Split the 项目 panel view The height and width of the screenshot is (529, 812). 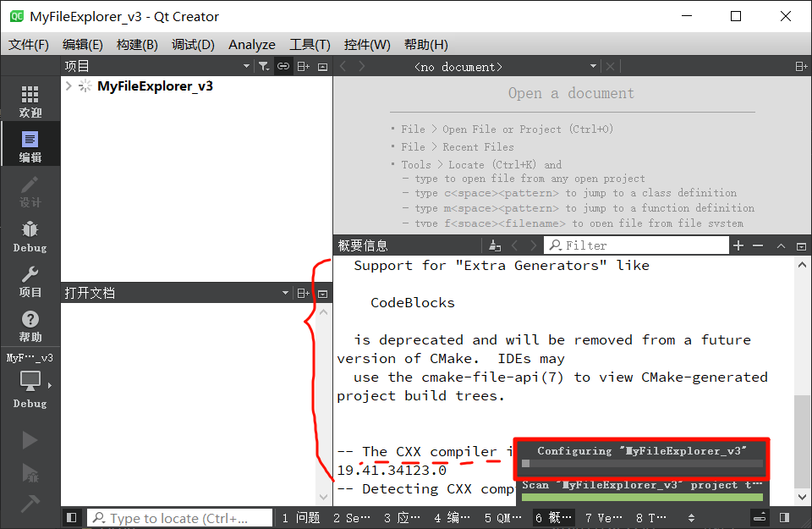click(x=304, y=66)
